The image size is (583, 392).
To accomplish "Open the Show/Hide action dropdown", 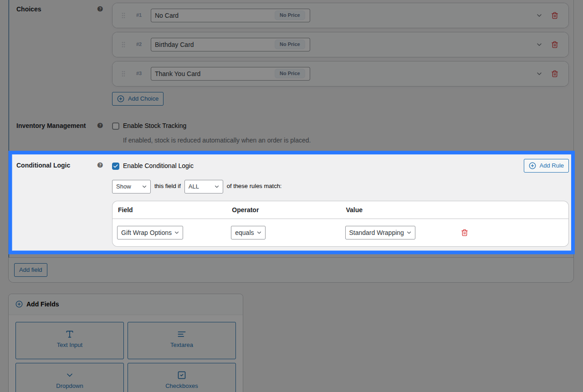I will tap(131, 187).
